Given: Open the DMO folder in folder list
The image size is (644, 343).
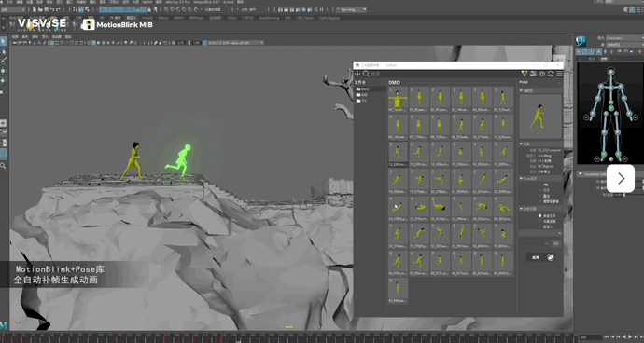Looking at the screenshot, I should [363, 89].
